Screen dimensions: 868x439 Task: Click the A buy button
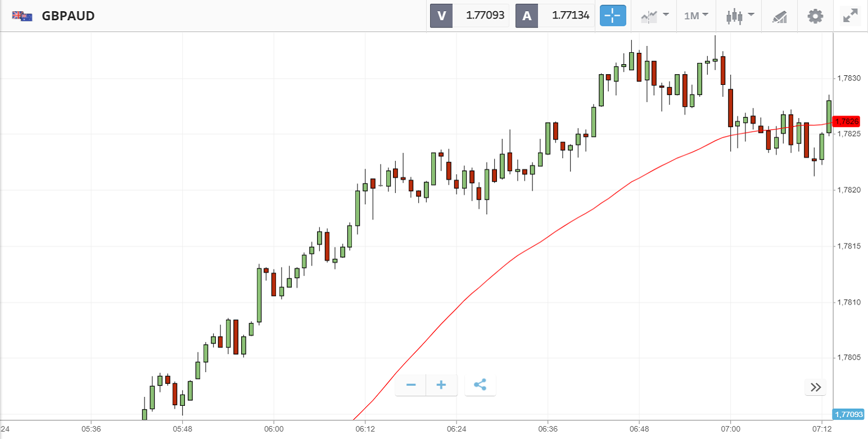(527, 16)
